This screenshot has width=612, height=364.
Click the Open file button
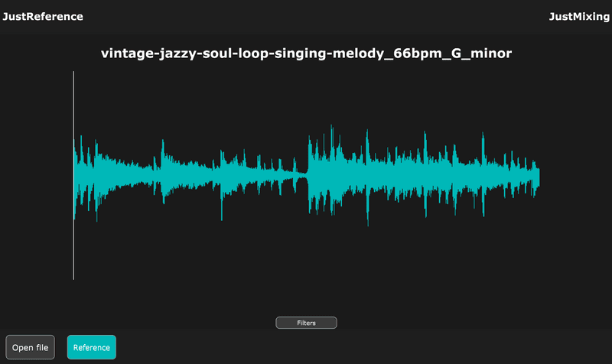click(30, 347)
